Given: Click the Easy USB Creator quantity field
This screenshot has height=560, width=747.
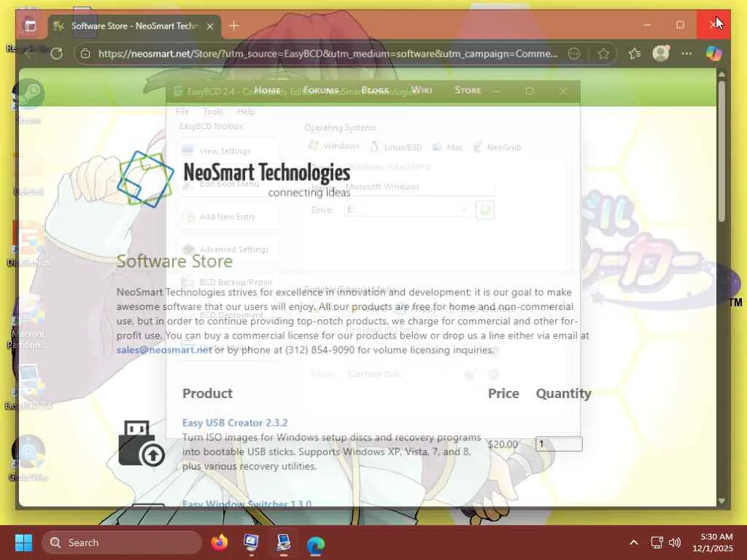Looking at the screenshot, I should [x=559, y=444].
